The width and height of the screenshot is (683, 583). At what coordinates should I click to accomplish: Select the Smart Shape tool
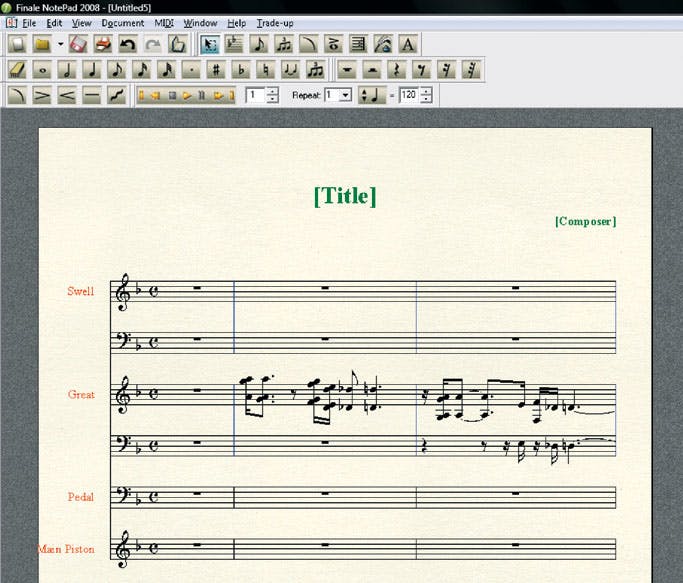[x=308, y=44]
